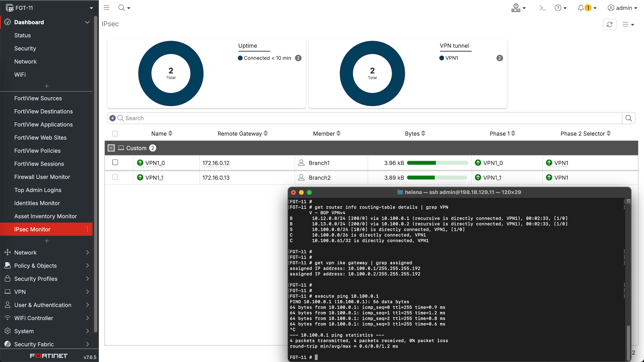Select Asset Inventory Monitor menu item
This screenshot has height=362, width=644.
[46, 216]
